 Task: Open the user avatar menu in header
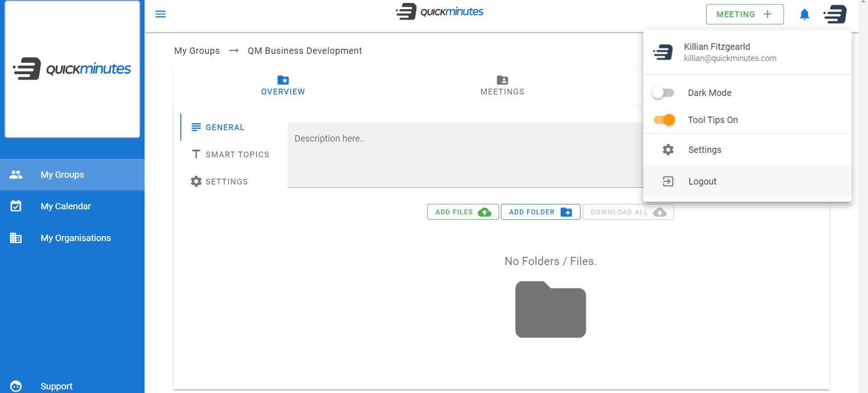tap(835, 14)
